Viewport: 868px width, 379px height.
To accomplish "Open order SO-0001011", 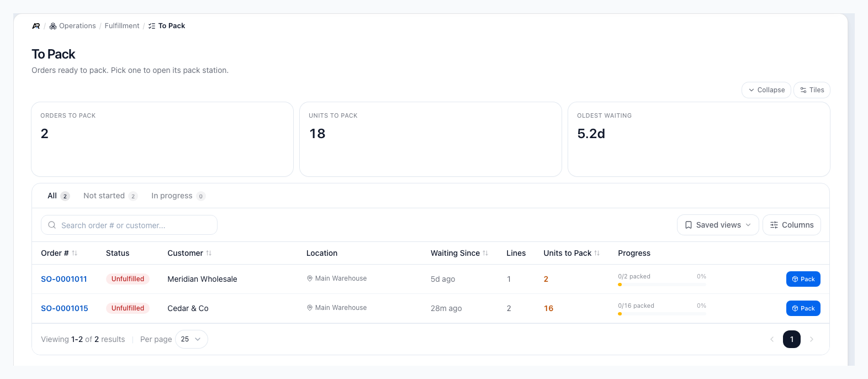I will pos(64,279).
